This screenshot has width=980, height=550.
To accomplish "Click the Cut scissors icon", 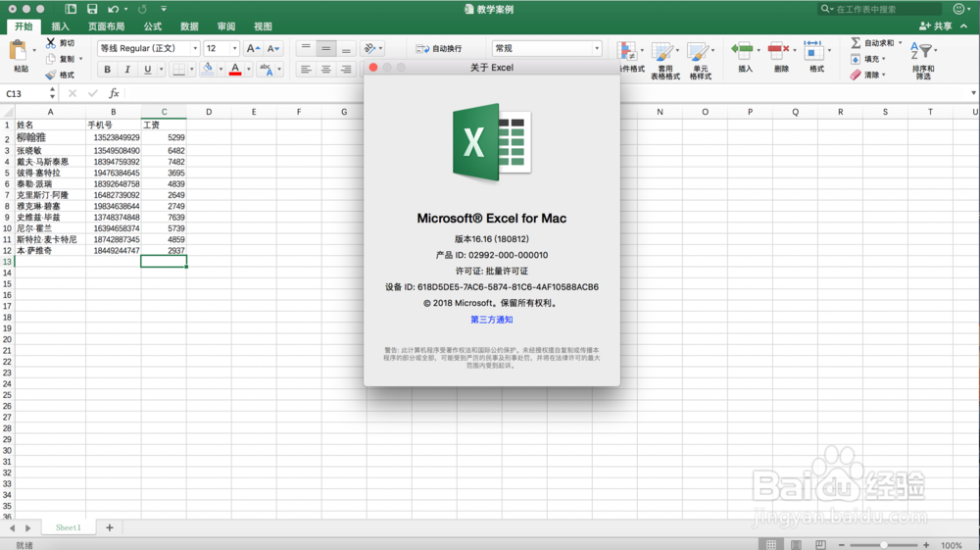I will [51, 42].
